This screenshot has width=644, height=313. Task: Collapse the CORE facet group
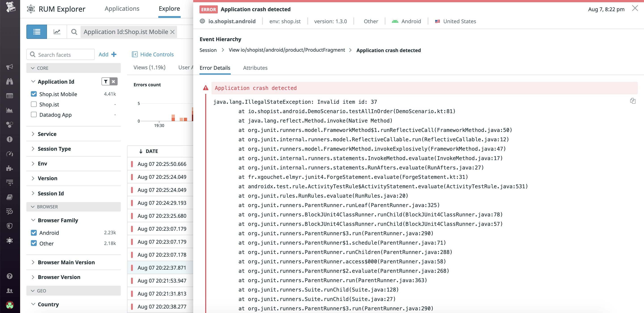33,68
